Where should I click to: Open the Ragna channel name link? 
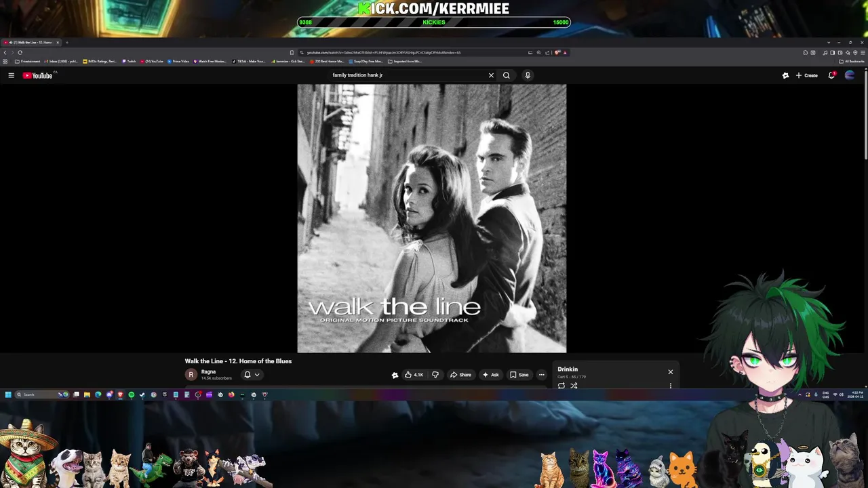tap(208, 371)
